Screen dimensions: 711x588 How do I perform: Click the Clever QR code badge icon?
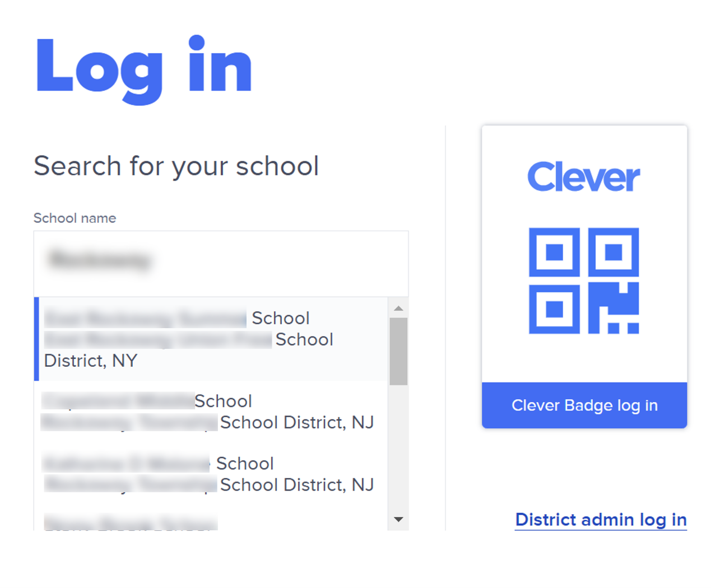click(x=584, y=281)
